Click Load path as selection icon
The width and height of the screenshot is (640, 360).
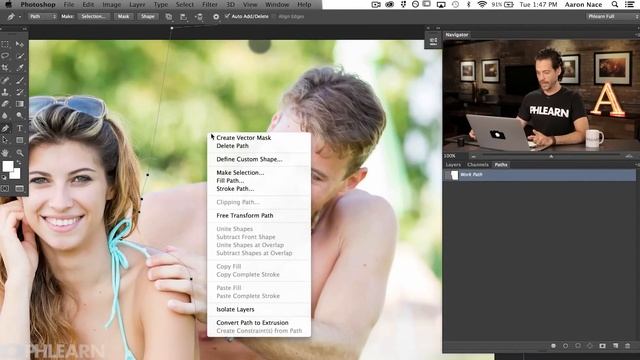click(x=578, y=346)
